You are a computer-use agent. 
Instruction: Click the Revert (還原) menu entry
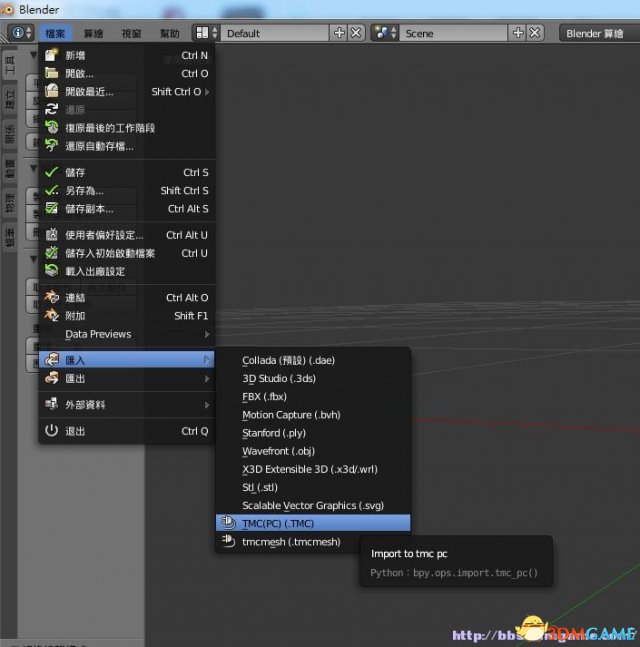pyautogui.click(x=126, y=109)
